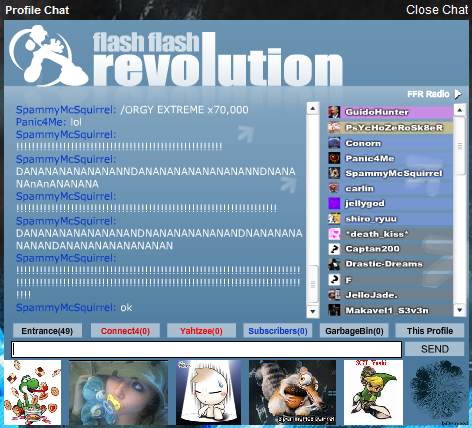The height and width of the screenshot is (428, 472).
Task: Click carlin's avatar icon
Action: pyautogui.click(x=334, y=188)
